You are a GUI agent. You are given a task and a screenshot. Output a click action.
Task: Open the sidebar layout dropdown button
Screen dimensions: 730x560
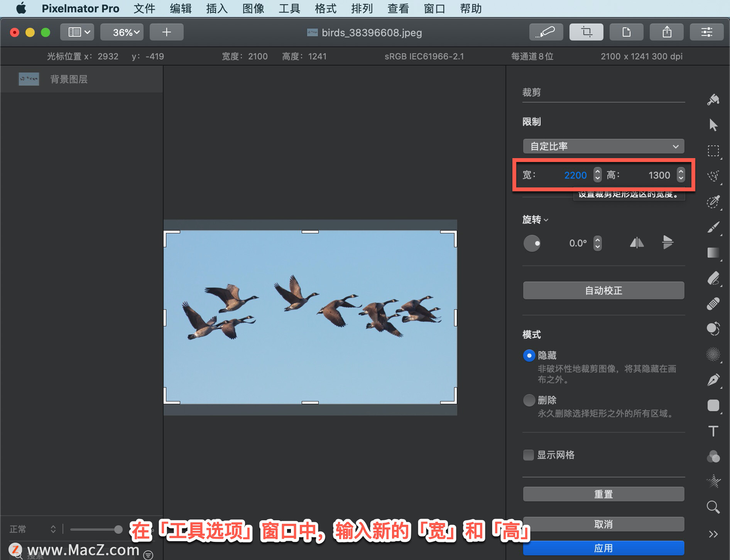(77, 32)
